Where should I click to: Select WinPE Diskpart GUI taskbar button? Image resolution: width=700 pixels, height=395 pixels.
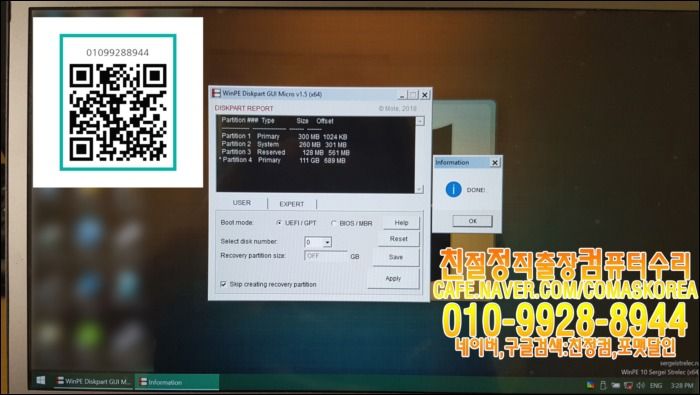pos(93,382)
